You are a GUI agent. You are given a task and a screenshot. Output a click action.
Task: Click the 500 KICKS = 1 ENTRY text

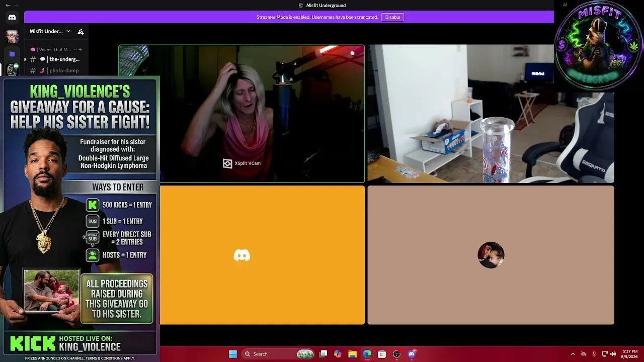click(x=127, y=205)
